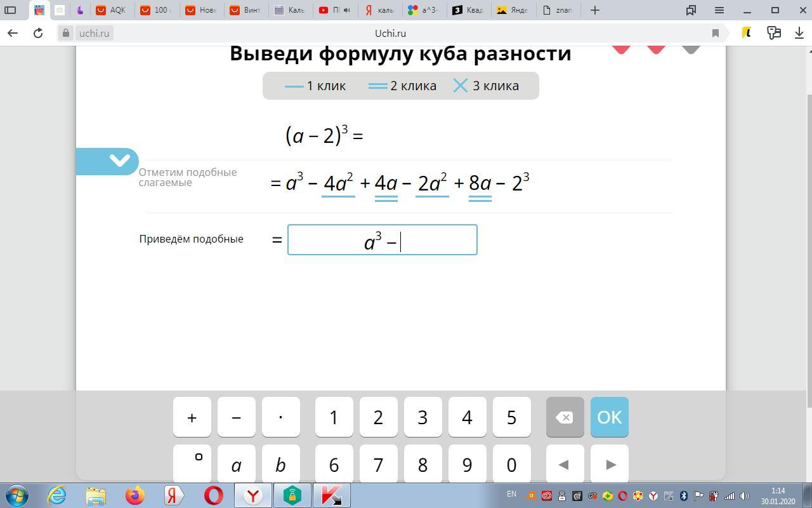Submit the answer with OK button
Image resolution: width=812 pixels, height=508 pixels.
coord(609,417)
